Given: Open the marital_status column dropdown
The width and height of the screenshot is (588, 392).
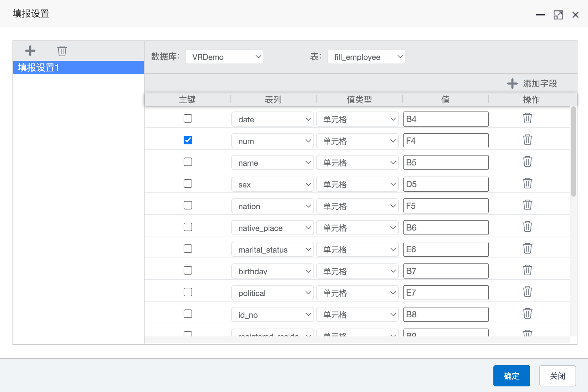Looking at the screenshot, I should click(273, 249).
